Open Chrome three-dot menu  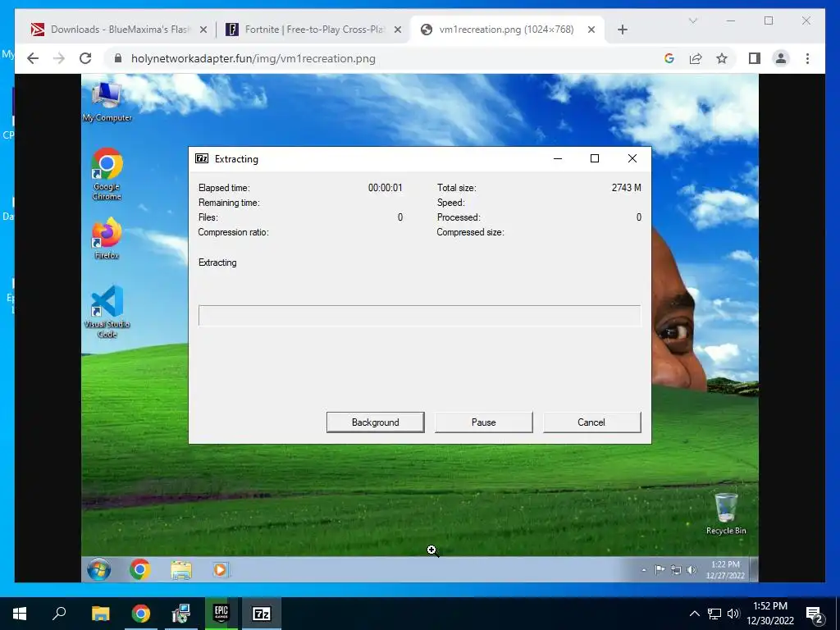(x=807, y=58)
